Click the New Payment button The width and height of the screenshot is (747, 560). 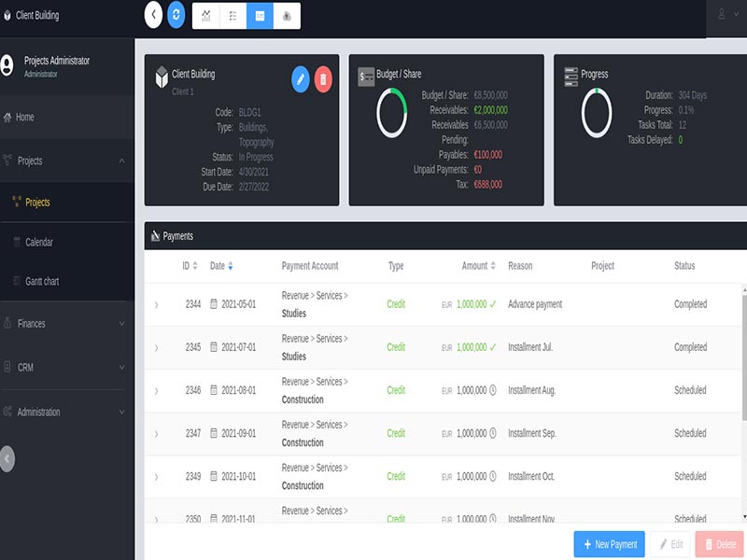pos(608,544)
